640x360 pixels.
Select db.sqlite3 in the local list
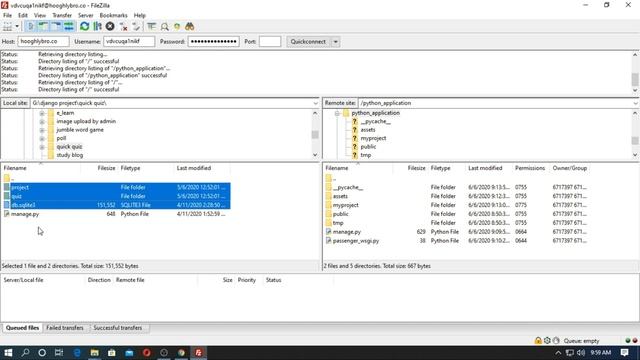coord(116,205)
